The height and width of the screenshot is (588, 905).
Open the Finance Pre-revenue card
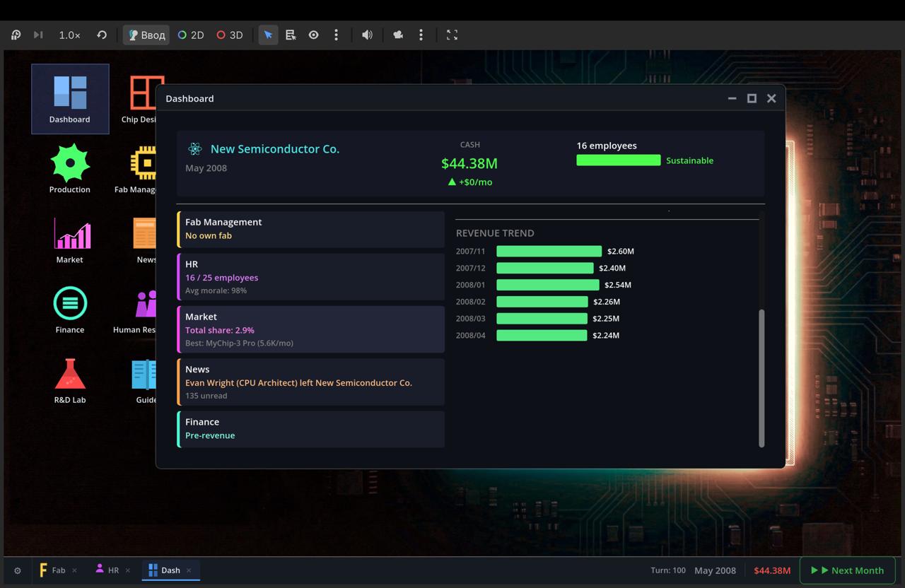[310, 429]
